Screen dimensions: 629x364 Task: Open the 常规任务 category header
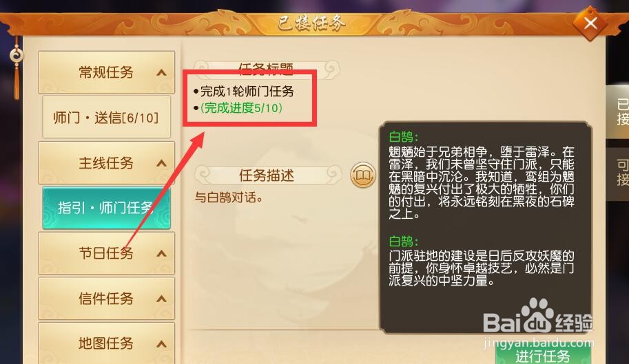pos(106,72)
